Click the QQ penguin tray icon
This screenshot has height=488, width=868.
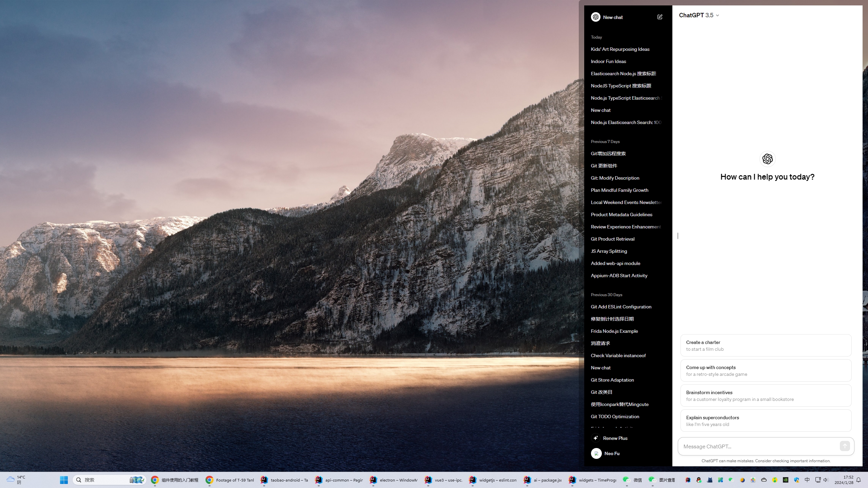pos(699,480)
